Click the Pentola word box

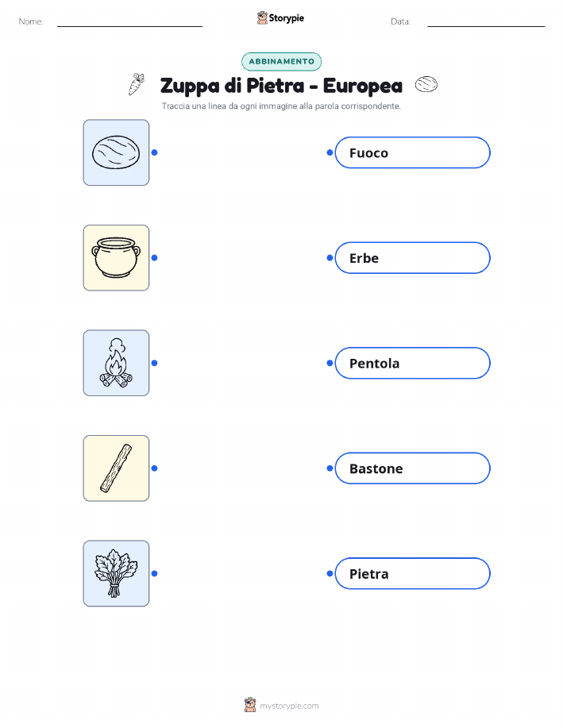click(x=412, y=363)
